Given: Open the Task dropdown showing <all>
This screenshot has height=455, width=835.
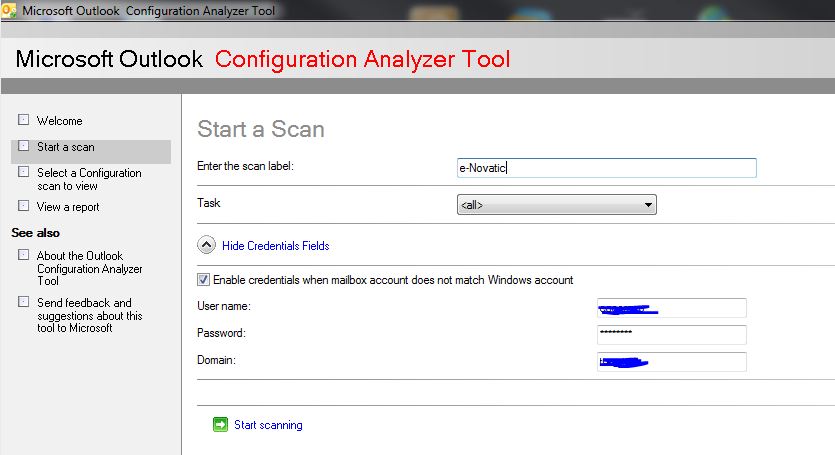Looking at the screenshot, I should pos(556,205).
